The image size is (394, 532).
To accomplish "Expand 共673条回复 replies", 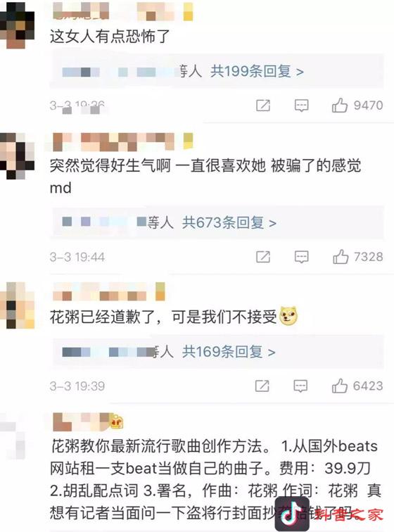I will click(x=229, y=222).
